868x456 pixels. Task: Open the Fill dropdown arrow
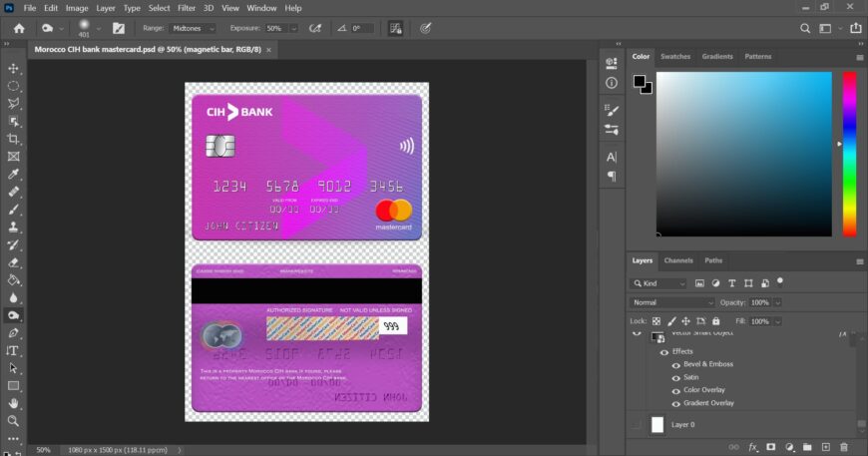777,321
